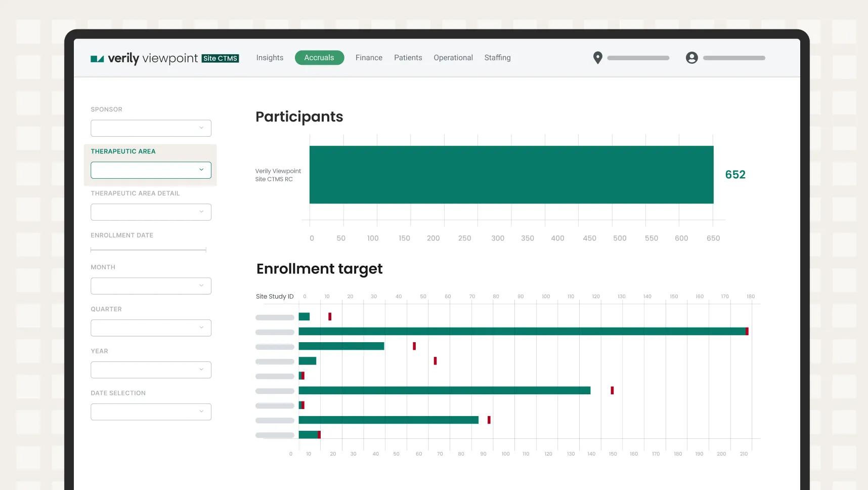Open the Month dropdown
Viewport: 868px width, 490px height.
(151, 286)
